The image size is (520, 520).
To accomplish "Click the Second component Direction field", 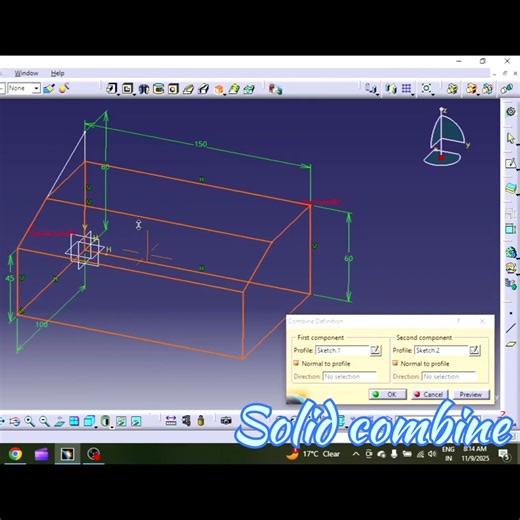I will tap(449, 376).
